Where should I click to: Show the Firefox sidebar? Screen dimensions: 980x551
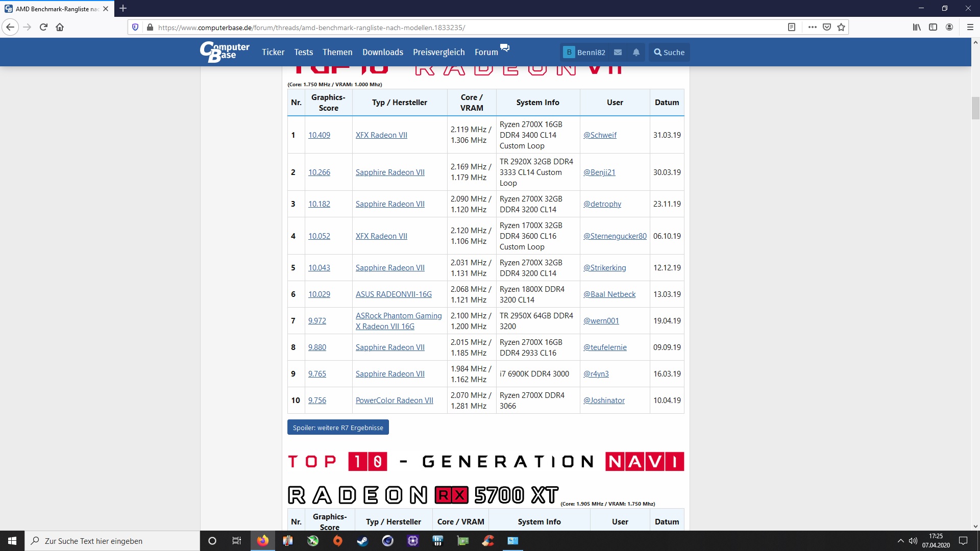933,28
